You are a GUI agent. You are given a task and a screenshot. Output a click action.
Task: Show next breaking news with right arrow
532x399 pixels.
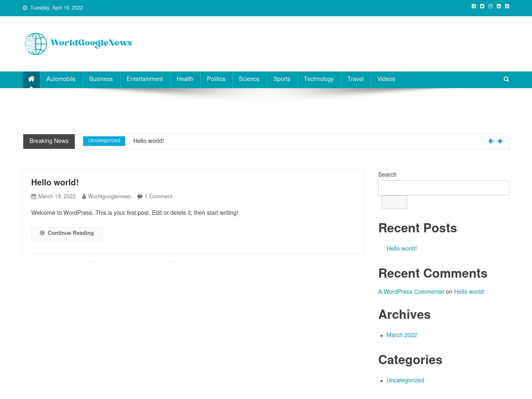click(x=500, y=141)
